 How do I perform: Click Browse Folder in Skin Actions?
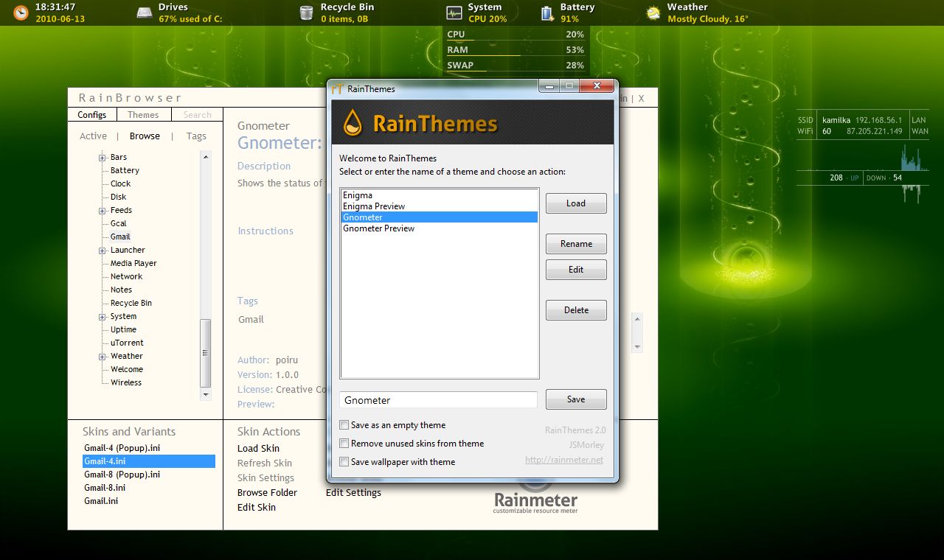pyautogui.click(x=267, y=493)
